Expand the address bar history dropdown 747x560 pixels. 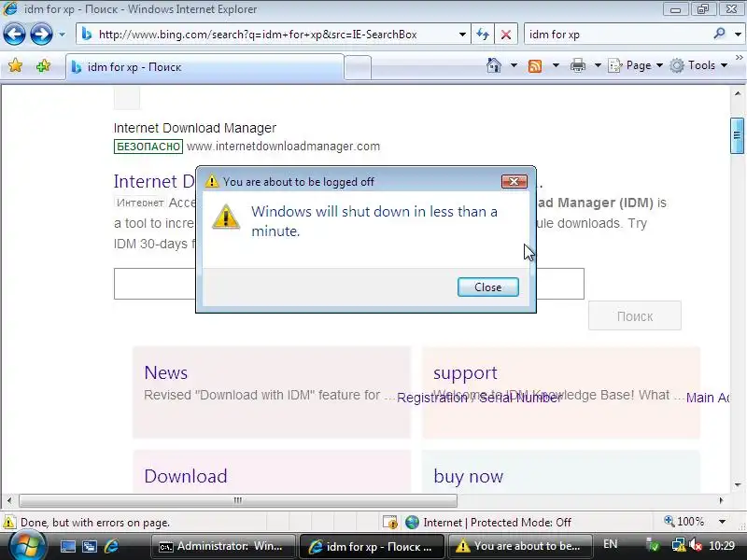462,35
